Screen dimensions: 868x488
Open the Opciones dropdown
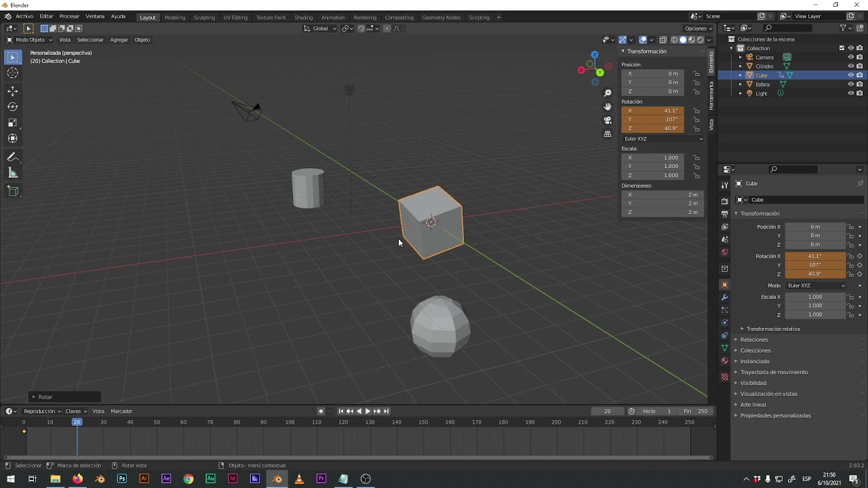(x=698, y=28)
